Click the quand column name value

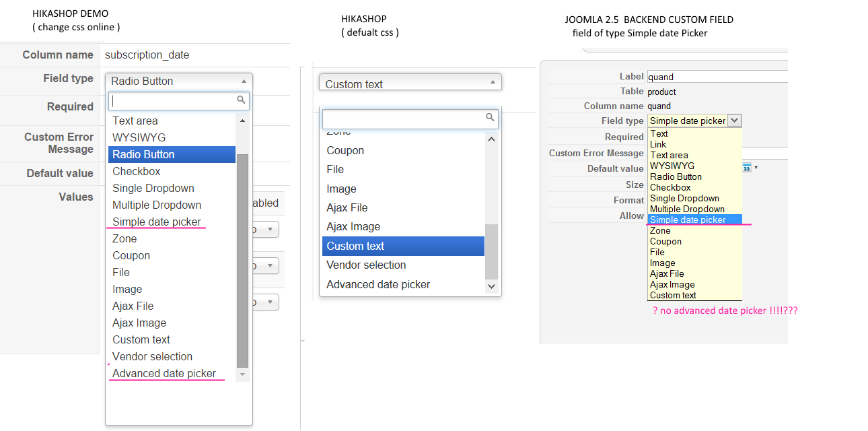659,106
